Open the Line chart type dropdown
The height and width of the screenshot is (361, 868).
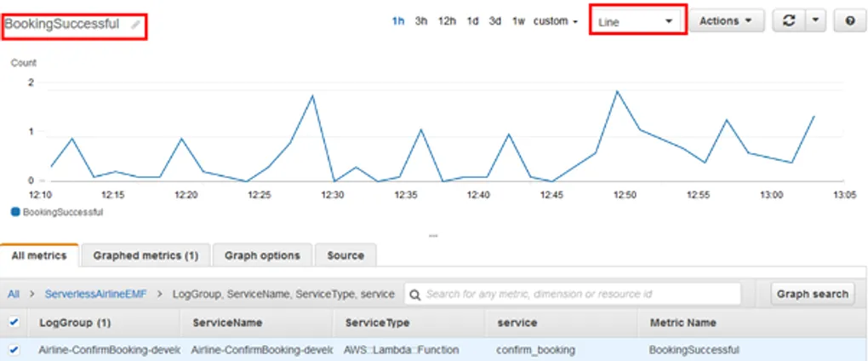click(637, 21)
